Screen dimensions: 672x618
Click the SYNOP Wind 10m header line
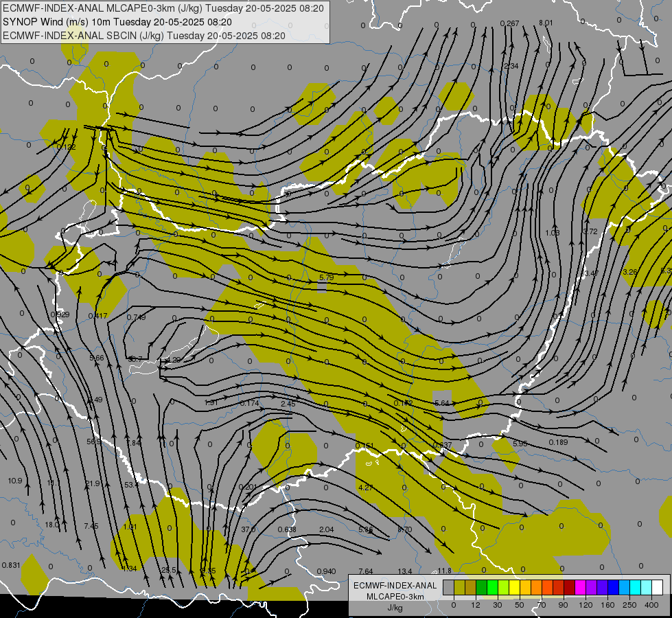tap(117, 22)
